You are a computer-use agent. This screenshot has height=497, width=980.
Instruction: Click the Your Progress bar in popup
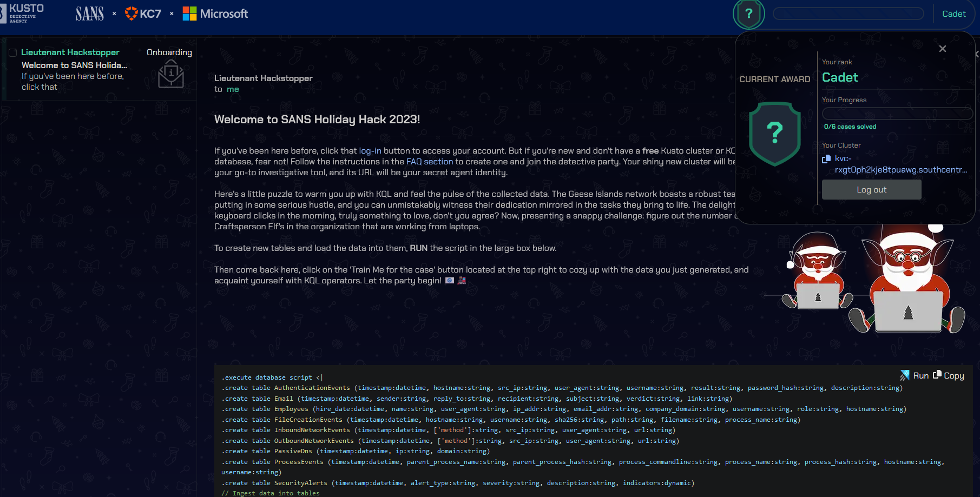pos(897,114)
